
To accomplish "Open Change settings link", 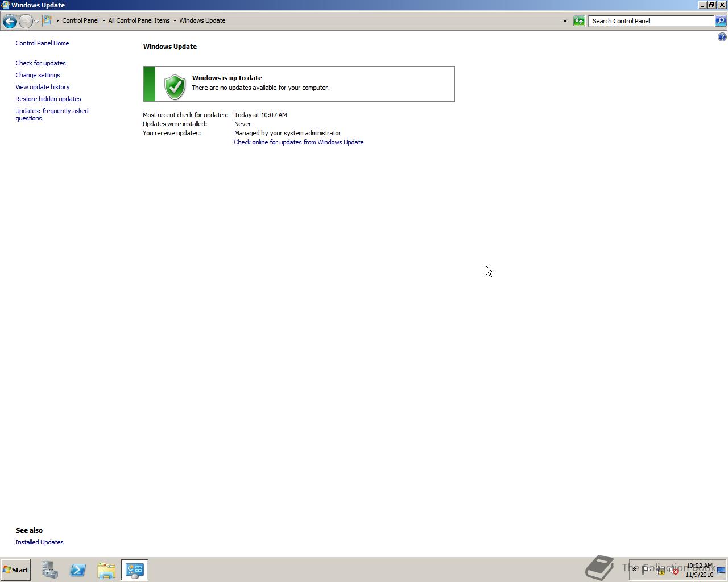I will click(38, 75).
